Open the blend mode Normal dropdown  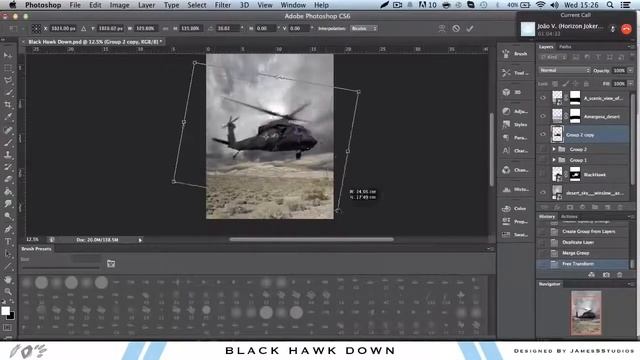(564, 70)
